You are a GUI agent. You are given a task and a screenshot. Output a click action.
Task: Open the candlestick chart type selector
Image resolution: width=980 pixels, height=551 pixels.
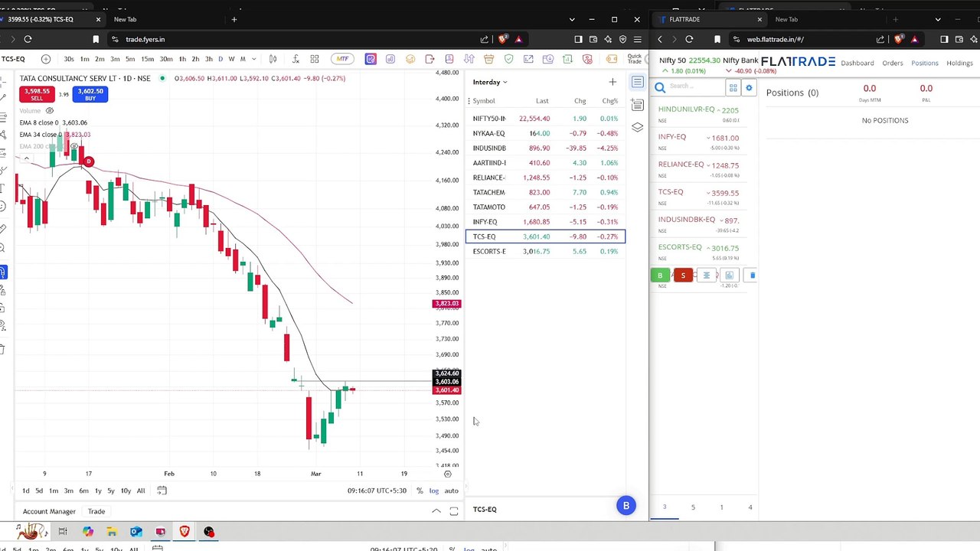273,59
